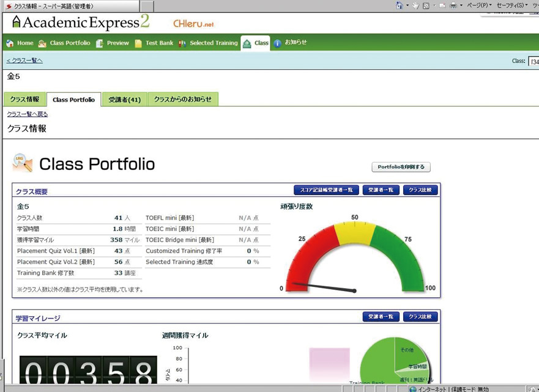The height and width of the screenshot is (392, 539).
Task: Click the Selected Training icon
Action: pyautogui.click(x=182, y=43)
